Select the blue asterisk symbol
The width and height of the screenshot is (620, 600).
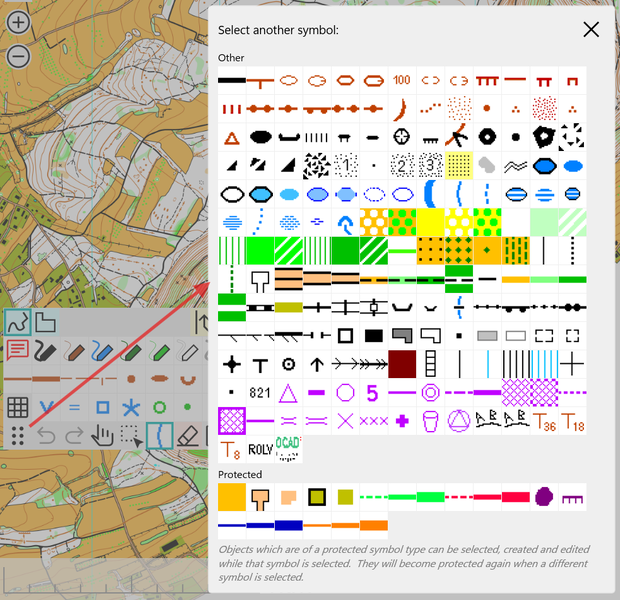(x=131, y=407)
